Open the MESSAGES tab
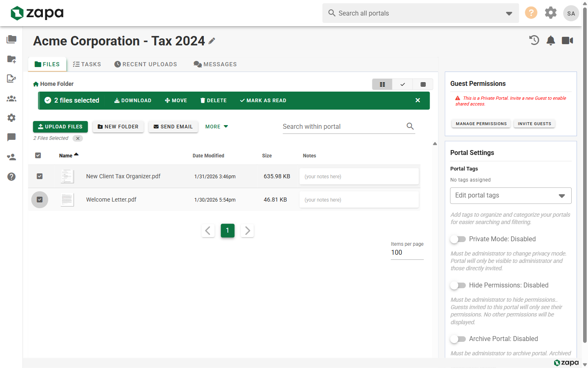The width and height of the screenshot is (588, 368). point(215,64)
